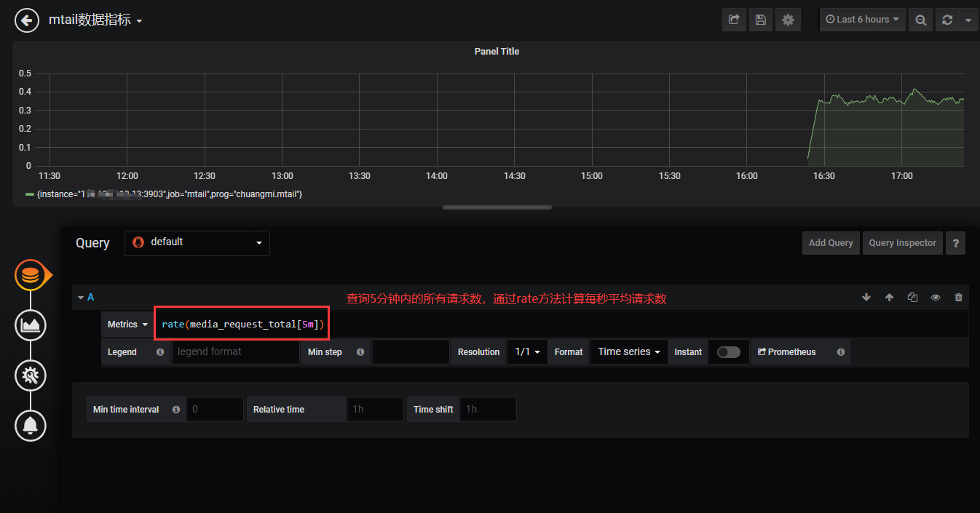Move query A down

pos(866,297)
